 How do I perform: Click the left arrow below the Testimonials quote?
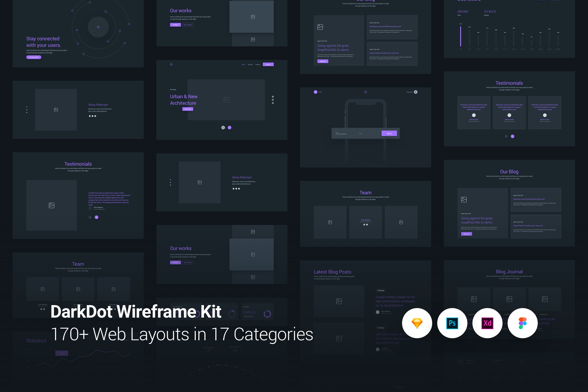[89, 217]
